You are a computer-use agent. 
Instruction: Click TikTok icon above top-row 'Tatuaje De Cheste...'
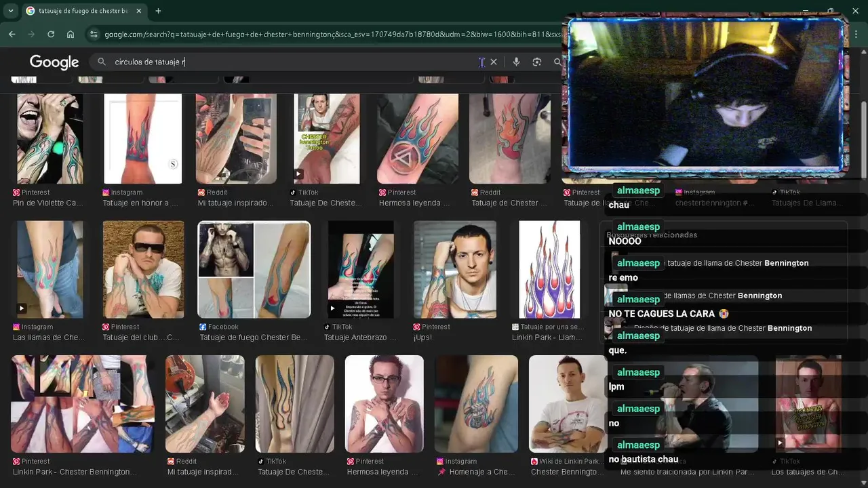pyautogui.click(x=293, y=192)
